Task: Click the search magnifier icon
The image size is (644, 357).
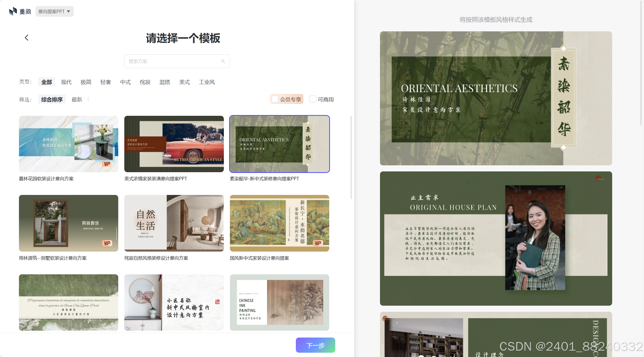Action: point(223,61)
